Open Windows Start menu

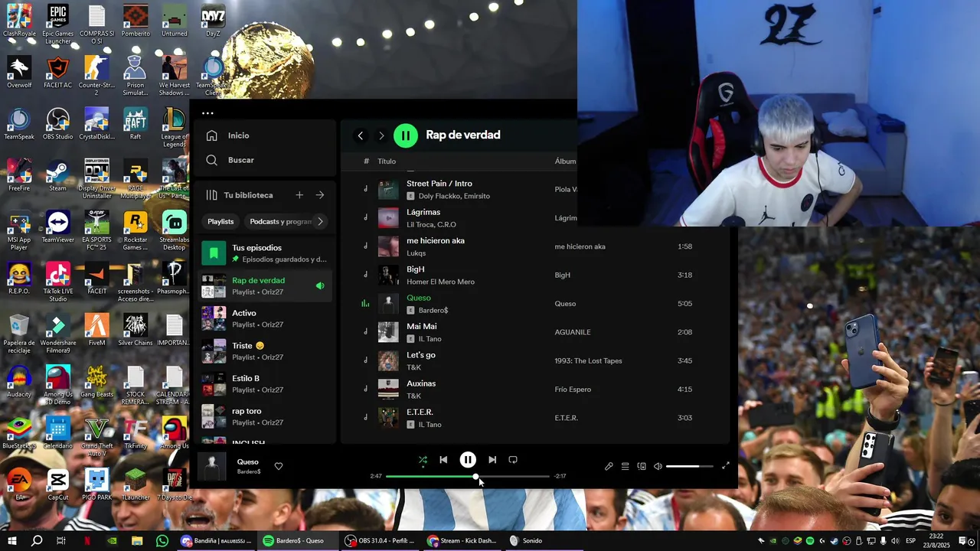tap(12, 541)
